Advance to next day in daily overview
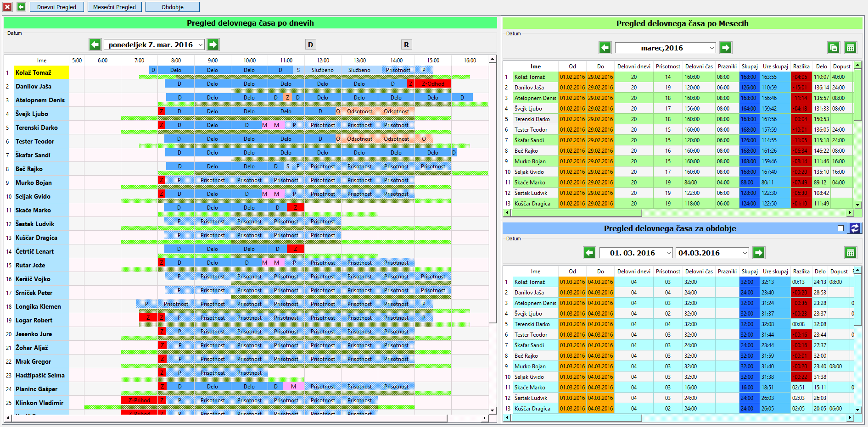This screenshot has width=868, height=427. pyautogui.click(x=213, y=44)
